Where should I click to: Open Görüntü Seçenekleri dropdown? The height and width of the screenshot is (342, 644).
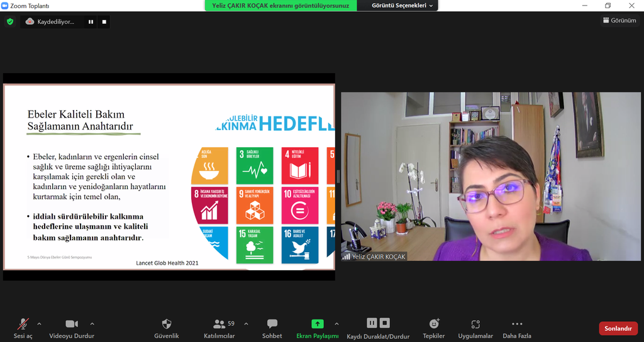point(402,5)
